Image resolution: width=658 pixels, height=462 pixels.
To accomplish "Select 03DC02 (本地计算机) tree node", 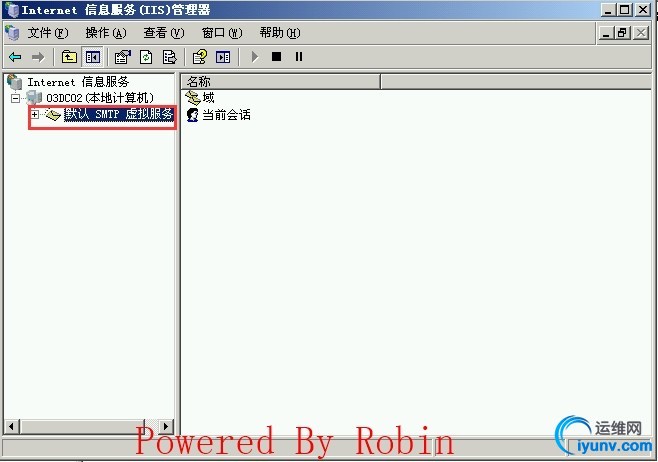I will pyautogui.click(x=100, y=98).
